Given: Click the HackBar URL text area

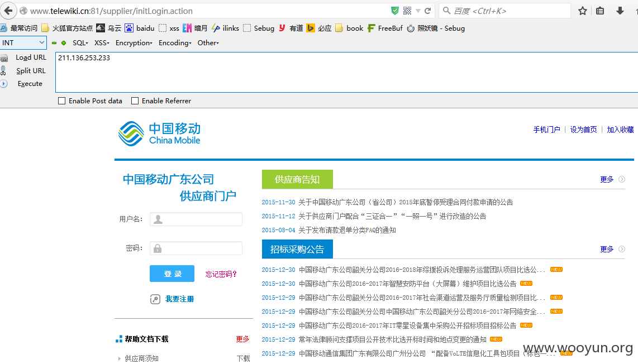Looking at the screenshot, I should point(347,73).
